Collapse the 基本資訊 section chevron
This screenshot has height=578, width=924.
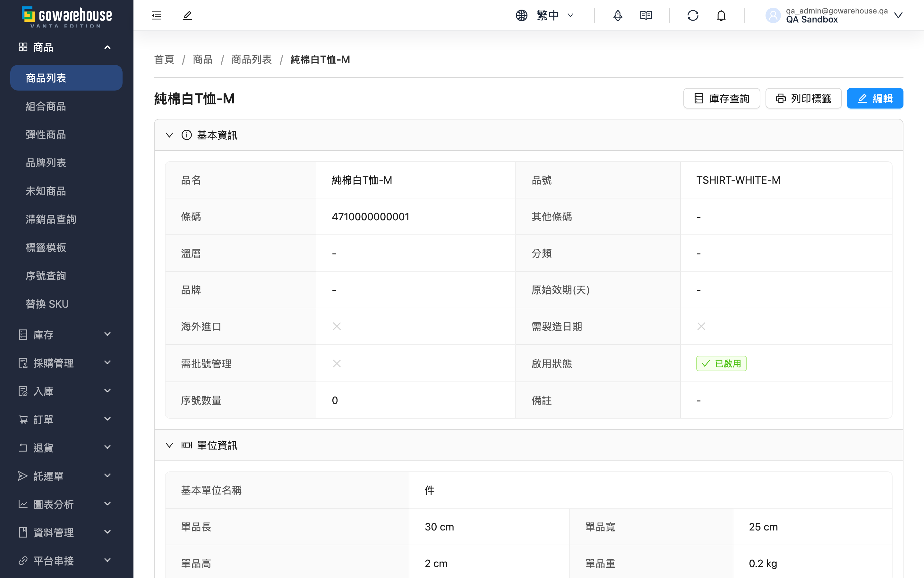pos(169,135)
